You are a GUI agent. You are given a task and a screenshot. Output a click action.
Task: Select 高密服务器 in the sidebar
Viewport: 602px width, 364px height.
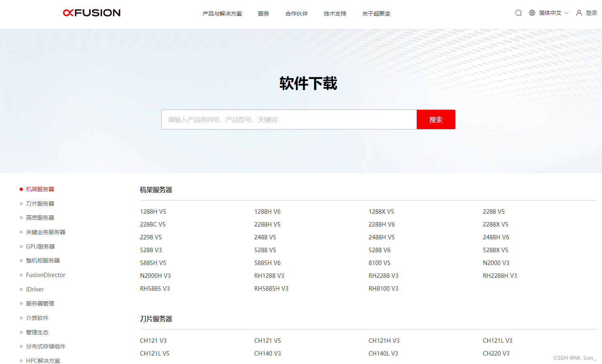[x=40, y=218]
